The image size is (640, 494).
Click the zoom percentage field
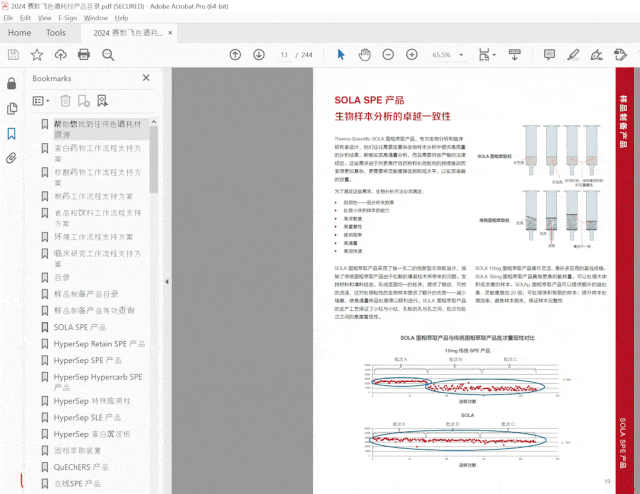coord(442,55)
